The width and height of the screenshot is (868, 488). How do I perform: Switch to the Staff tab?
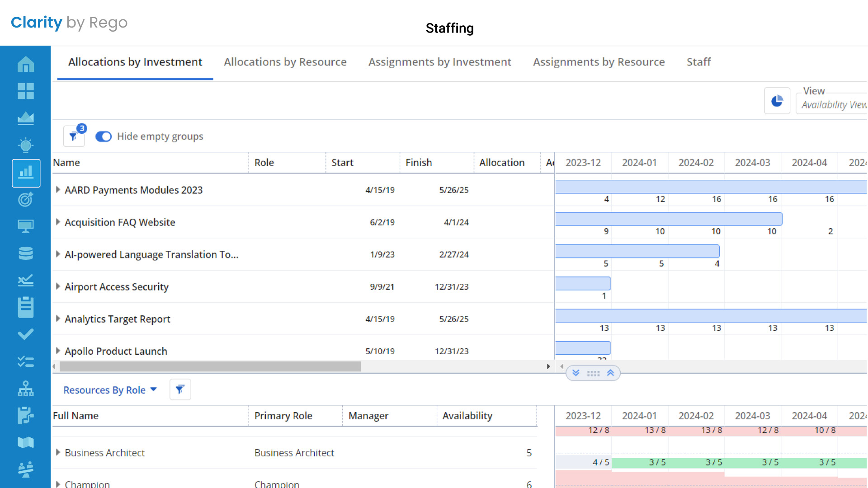click(698, 62)
